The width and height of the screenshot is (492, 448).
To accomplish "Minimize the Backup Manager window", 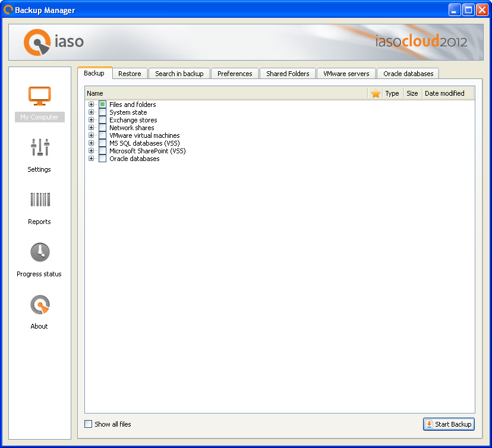I will pos(454,10).
